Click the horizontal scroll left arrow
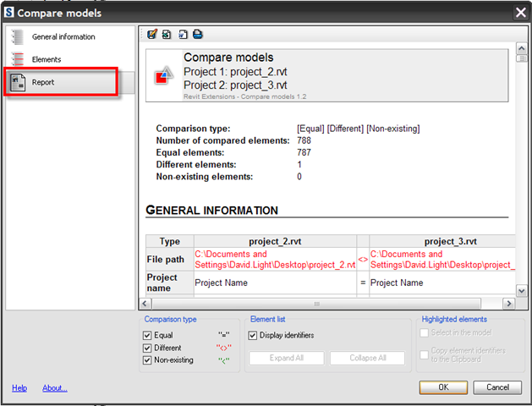The width and height of the screenshot is (532, 406). (145, 304)
